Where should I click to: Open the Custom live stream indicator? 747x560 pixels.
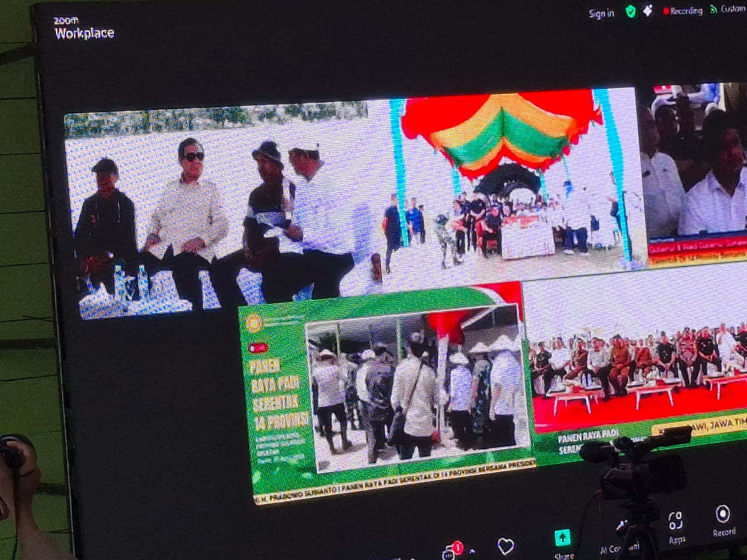click(728, 9)
